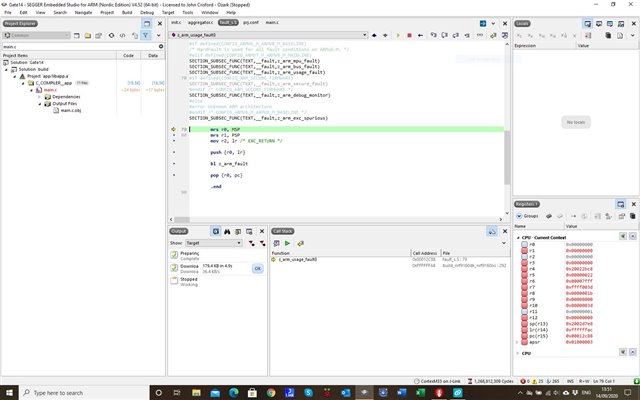Screen dimensions: 640x400
Task: Switch to the init.c editor tab
Action: pyautogui.click(x=176, y=22)
